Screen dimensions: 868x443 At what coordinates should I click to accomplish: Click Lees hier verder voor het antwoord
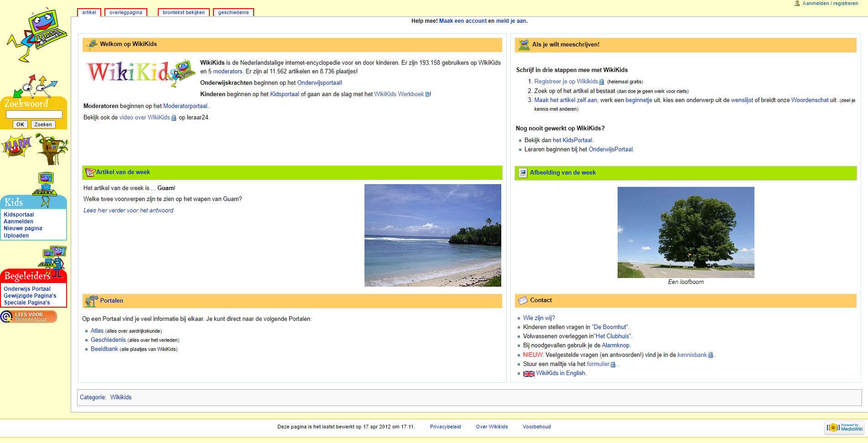pyautogui.click(x=128, y=211)
